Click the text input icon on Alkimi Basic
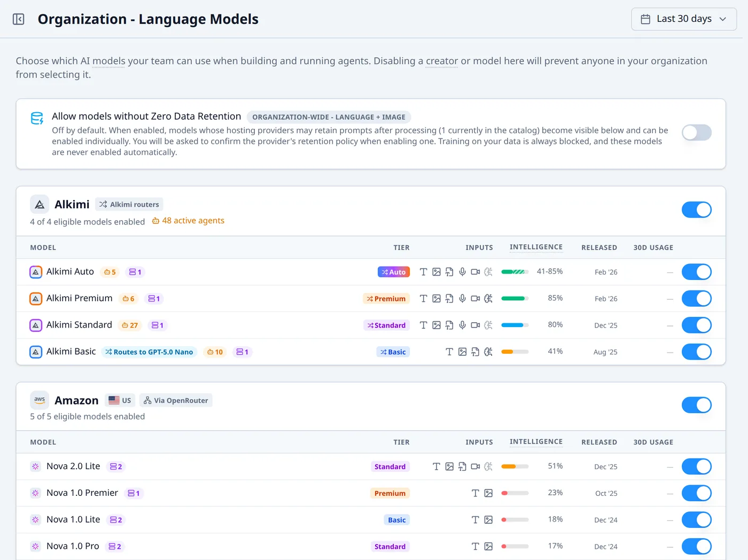Image resolution: width=748 pixels, height=560 pixels. (449, 352)
